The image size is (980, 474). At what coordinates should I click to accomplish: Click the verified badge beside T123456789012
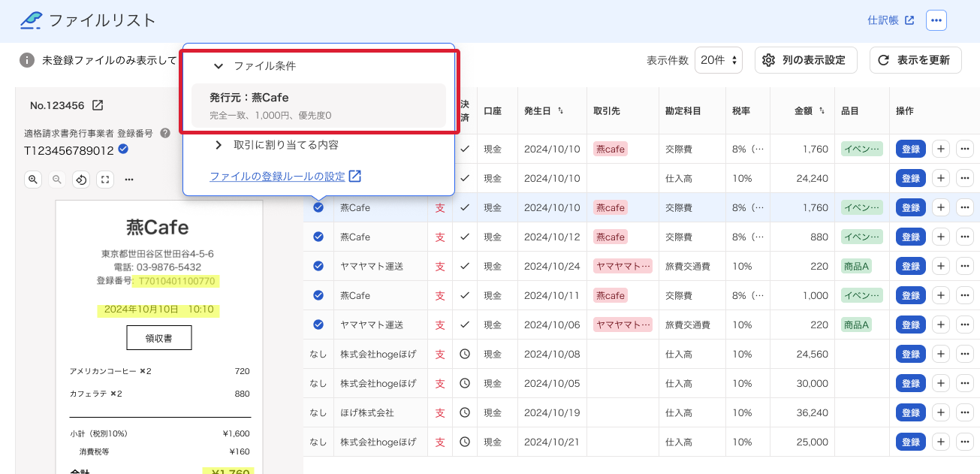pos(123,149)
